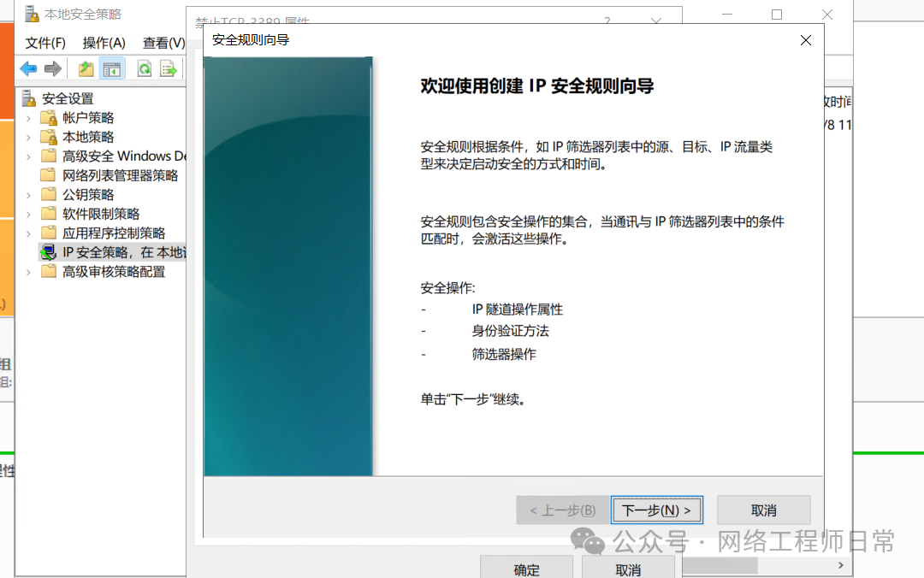Image resolution: width=924 pixels, height=578 pixels.
Task: Click 下一步(N) to continue the wizard
Action: click(x=657, y=510)
